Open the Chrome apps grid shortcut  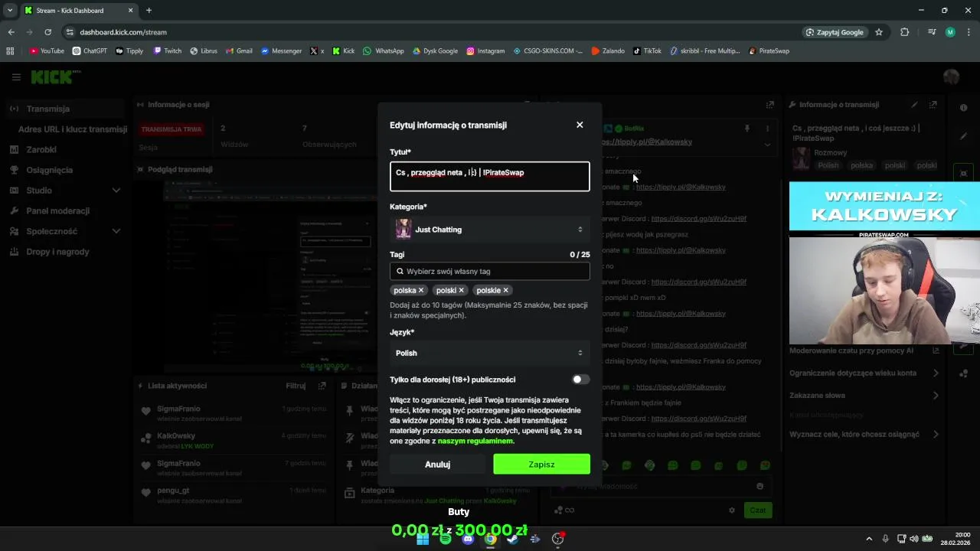(x=10, y=51)
